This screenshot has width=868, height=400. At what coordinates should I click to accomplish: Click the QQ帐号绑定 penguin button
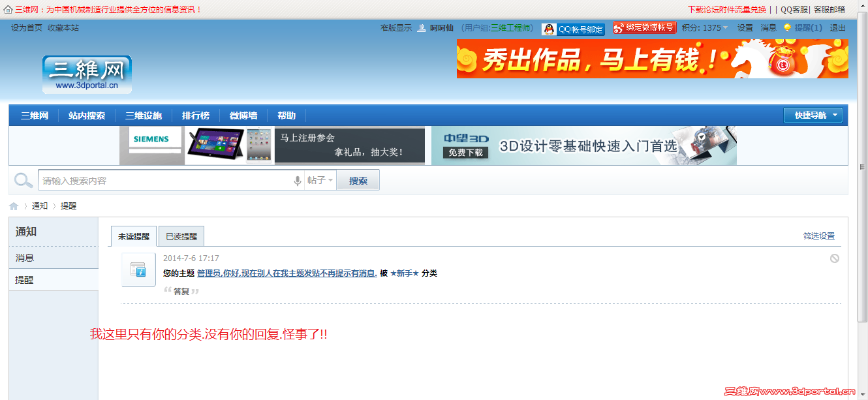pyautogui.click(x=573, y=29)
